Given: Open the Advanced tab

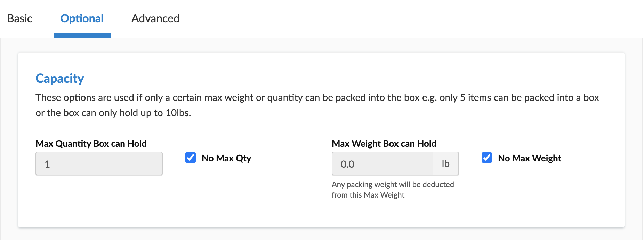Looking at the screenshot, I should click(x=155, y=18).
